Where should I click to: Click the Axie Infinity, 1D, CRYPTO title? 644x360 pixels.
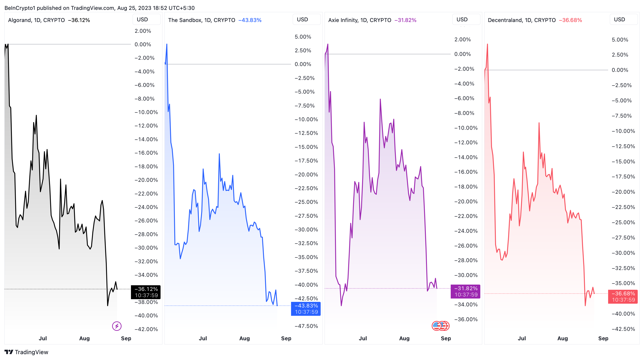359,20
